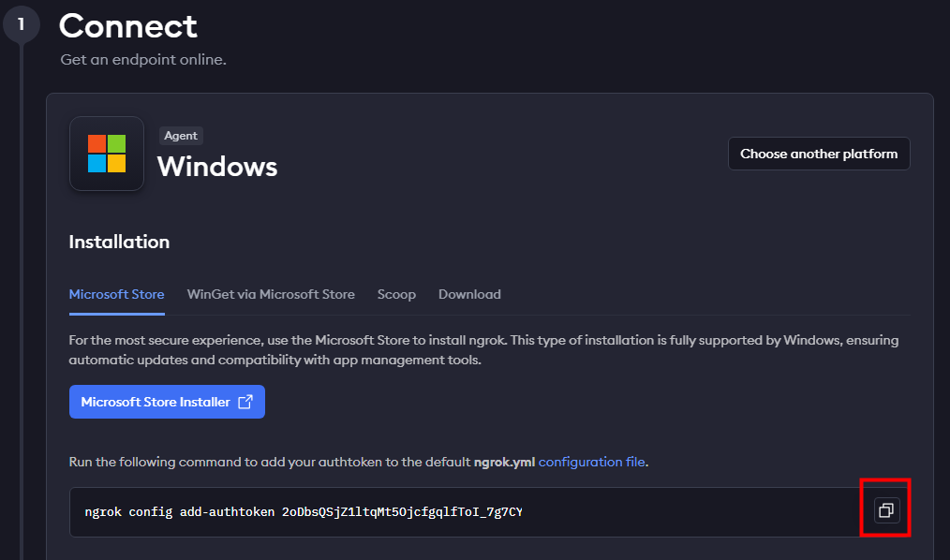Select the Scoop installation tab
The image size is (950, 560).
click(x=396, y=294)
